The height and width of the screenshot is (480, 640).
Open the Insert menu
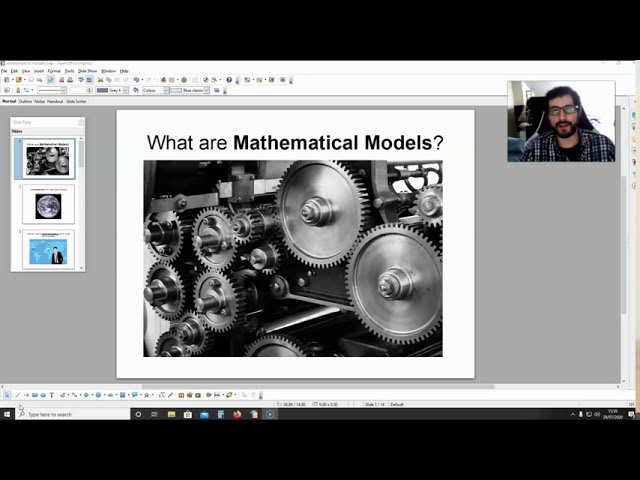coord(39,71)
